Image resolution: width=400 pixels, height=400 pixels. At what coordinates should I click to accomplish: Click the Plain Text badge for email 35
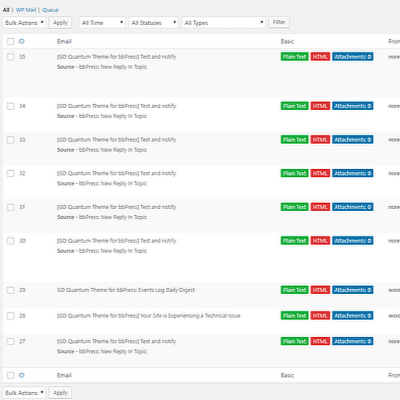pyautogui.click(x=294, y=57)
